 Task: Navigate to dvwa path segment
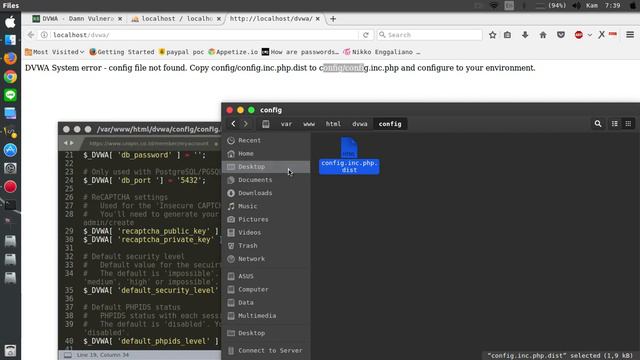[x=360, y=124]
